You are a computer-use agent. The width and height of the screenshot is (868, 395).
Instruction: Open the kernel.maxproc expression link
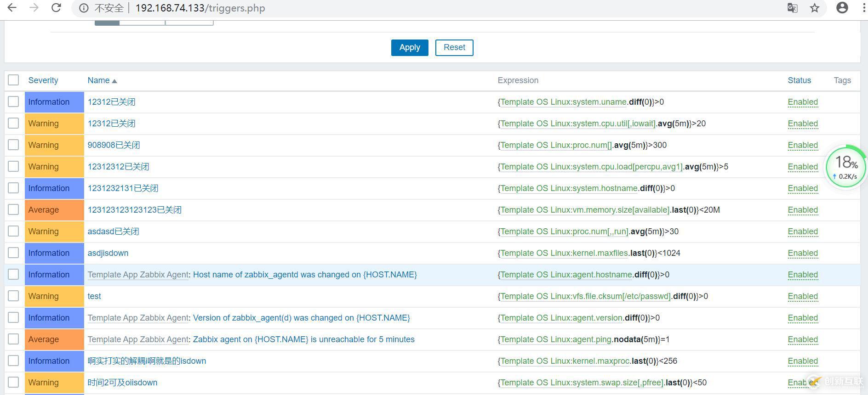coord(565,361)
